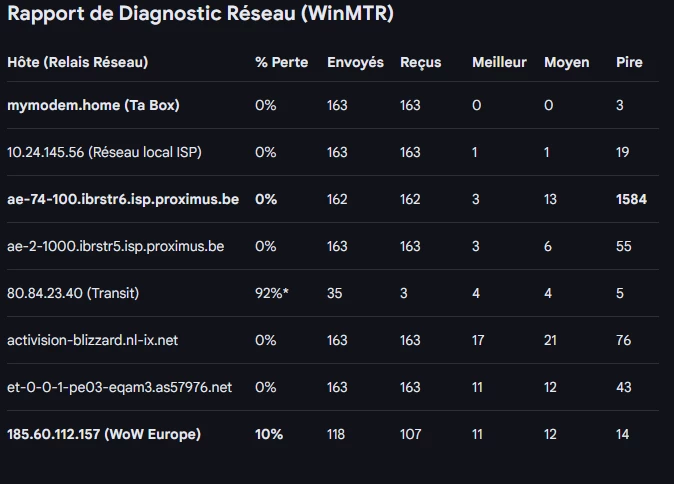The width and height of the screenshot is (674, 484).
Task: Select host et-0-0-1-pe03-eqam3.as57976.net
Action: (119, 387)
